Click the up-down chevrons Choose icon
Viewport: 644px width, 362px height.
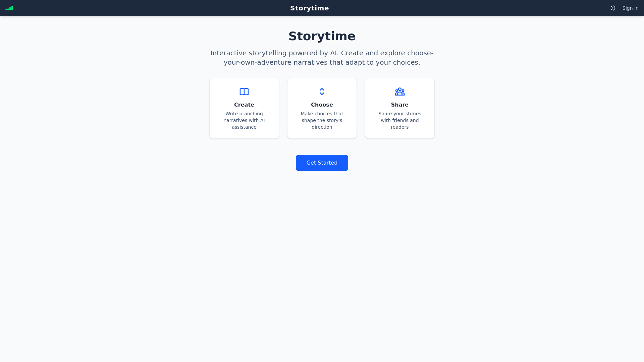[x=322, y=92]
